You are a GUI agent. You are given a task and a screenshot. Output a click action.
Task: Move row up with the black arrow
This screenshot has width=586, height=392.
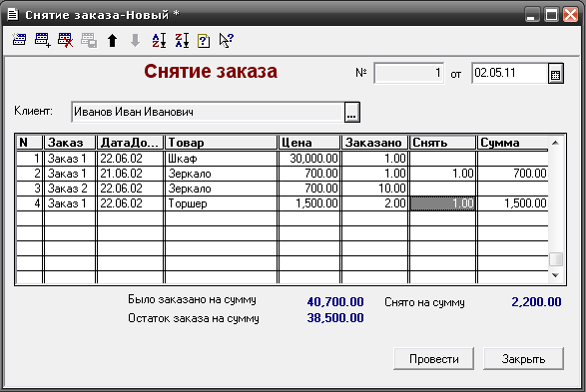112,40
